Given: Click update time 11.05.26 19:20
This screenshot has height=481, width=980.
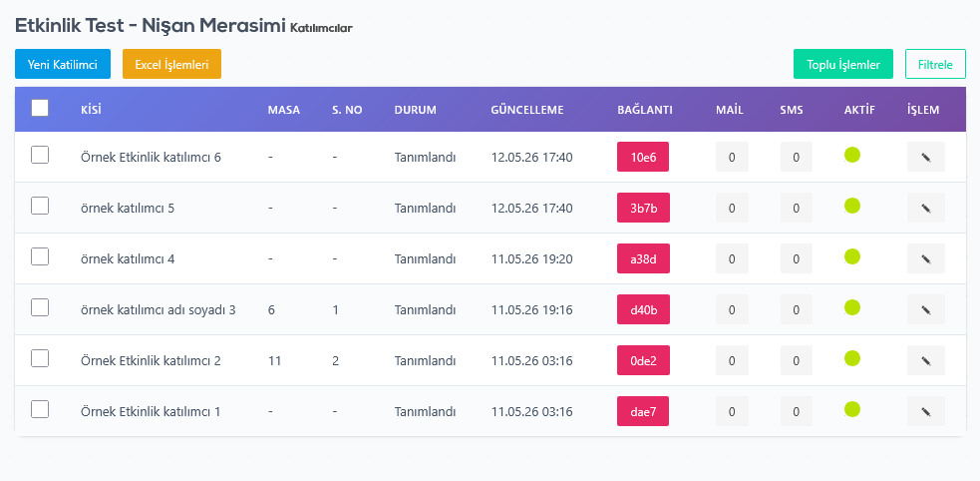Looking at the screenshot, I should (532, 258).
